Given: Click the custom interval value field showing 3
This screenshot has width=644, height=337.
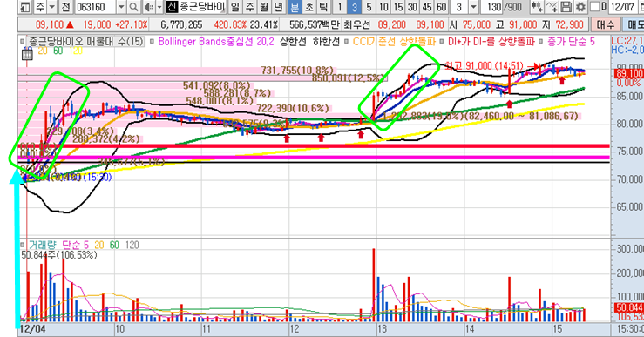Looking at the screenshot, I should [459, 7].
